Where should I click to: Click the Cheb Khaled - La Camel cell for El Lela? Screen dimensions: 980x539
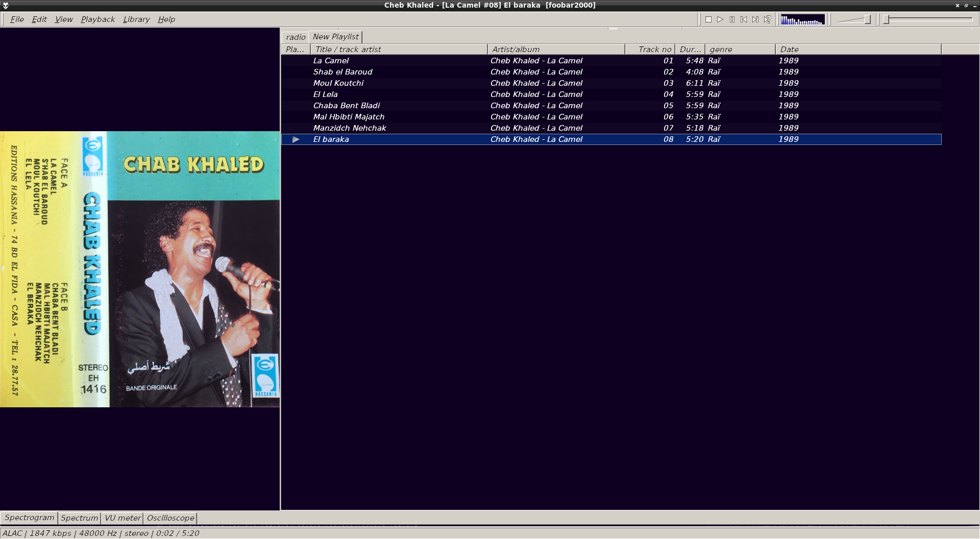[x=536, y=94]
